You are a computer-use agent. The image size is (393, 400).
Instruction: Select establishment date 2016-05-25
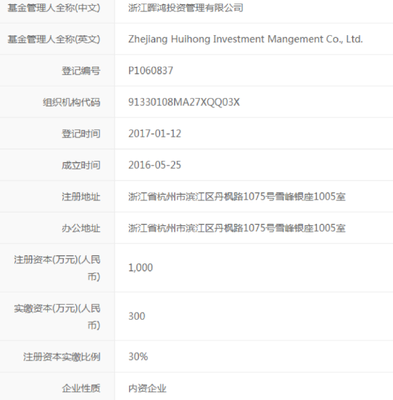(x=155, y=165)
